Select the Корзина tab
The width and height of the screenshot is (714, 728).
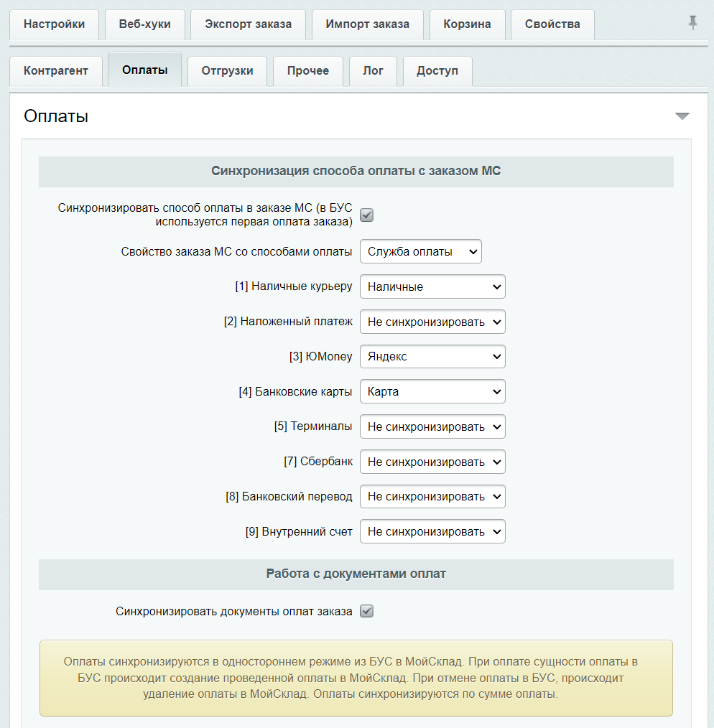click(x=467, y=24)
